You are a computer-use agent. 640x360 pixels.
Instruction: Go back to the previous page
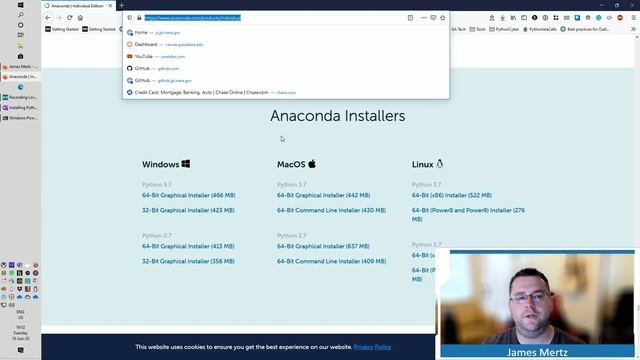point(48,18)
